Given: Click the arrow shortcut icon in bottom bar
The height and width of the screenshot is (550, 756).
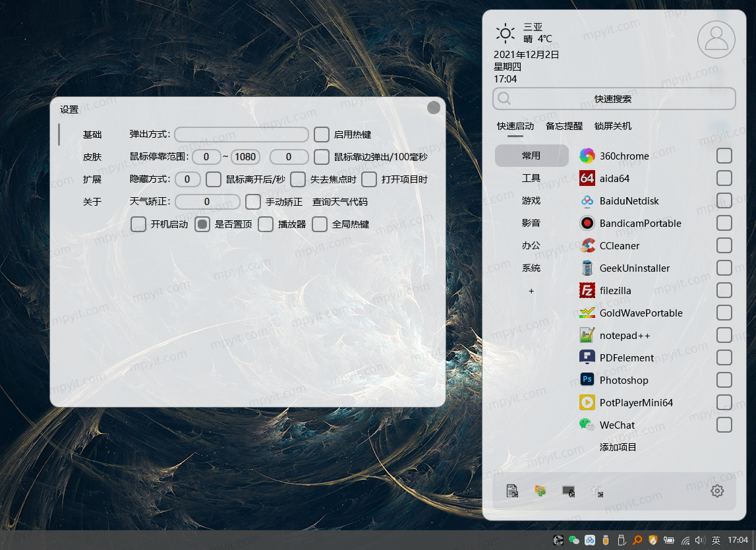Looking at the screenshot, I should (x=597, y=491).
